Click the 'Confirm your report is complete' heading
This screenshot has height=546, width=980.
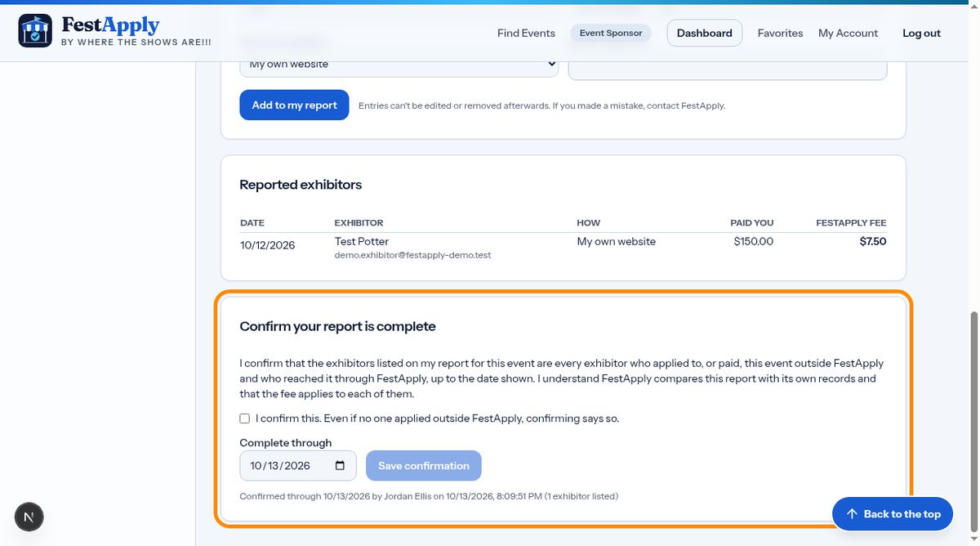[x=337, y=326]
